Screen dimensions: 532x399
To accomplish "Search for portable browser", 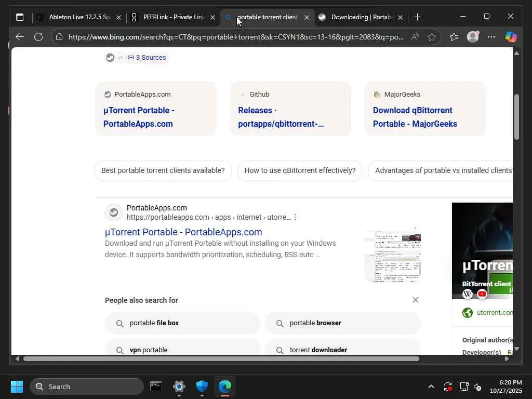I will [x=343, y=323].
